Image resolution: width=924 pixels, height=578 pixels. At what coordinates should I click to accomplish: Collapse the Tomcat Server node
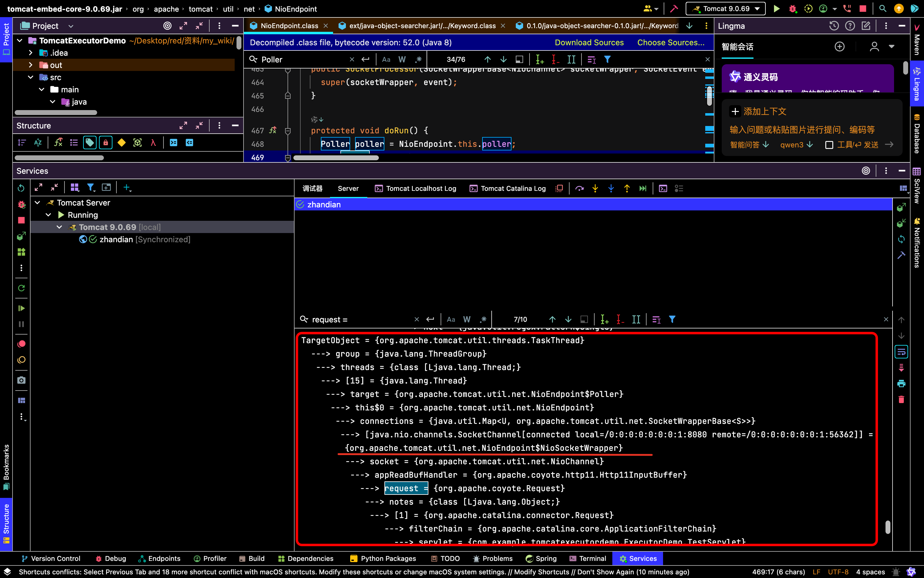(x=37, y=202)
